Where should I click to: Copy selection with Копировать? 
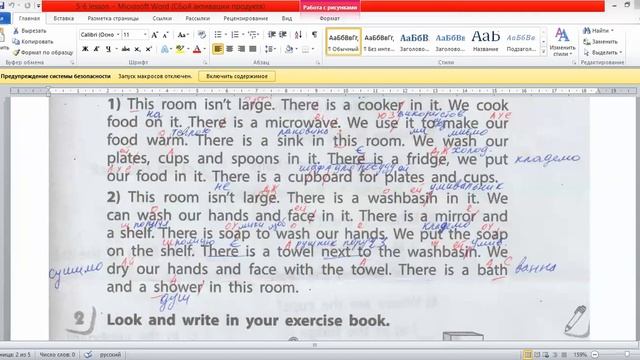tap(33, 42)
